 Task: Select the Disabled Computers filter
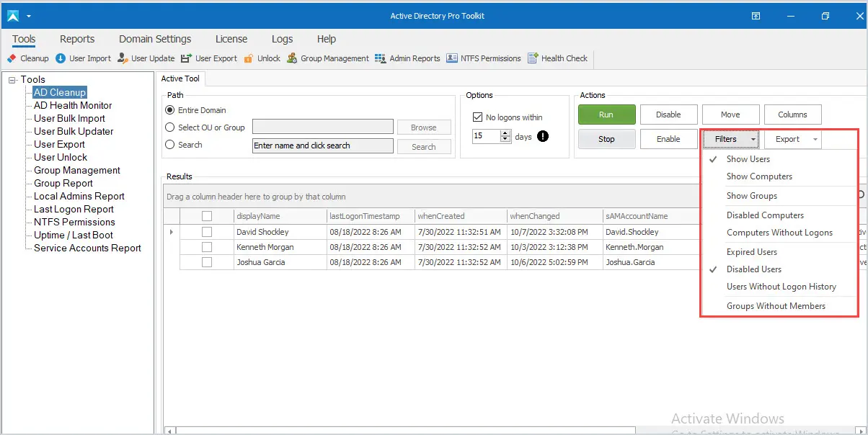[x=780, y=215]
